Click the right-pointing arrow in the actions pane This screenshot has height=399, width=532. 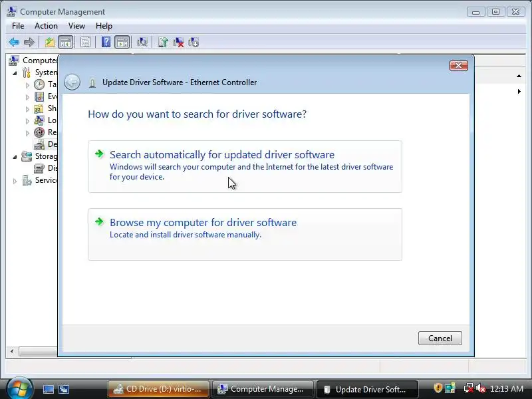point(519,91)
